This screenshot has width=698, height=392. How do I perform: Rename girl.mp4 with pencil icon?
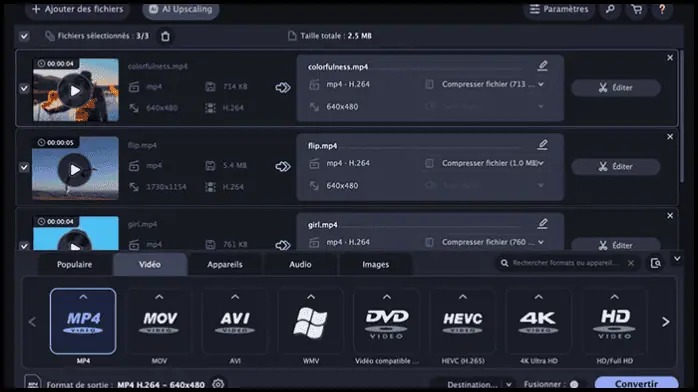coord(542,223)
